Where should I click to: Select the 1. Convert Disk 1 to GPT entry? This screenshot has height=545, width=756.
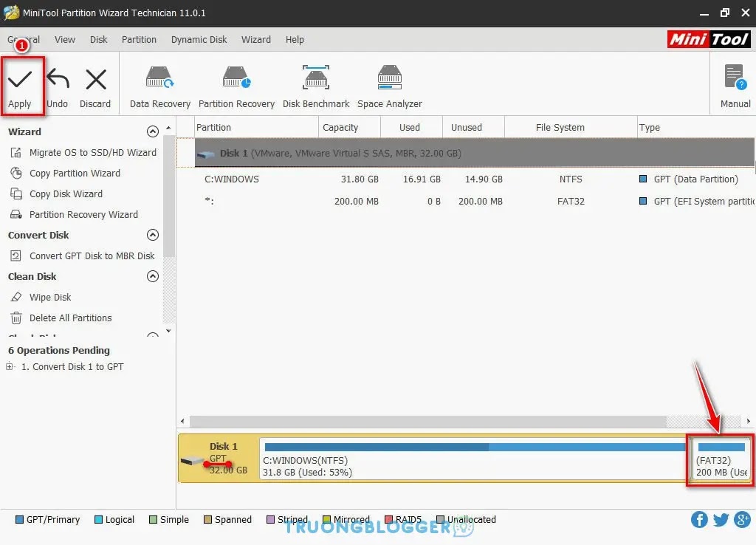(x=72, y=366)
